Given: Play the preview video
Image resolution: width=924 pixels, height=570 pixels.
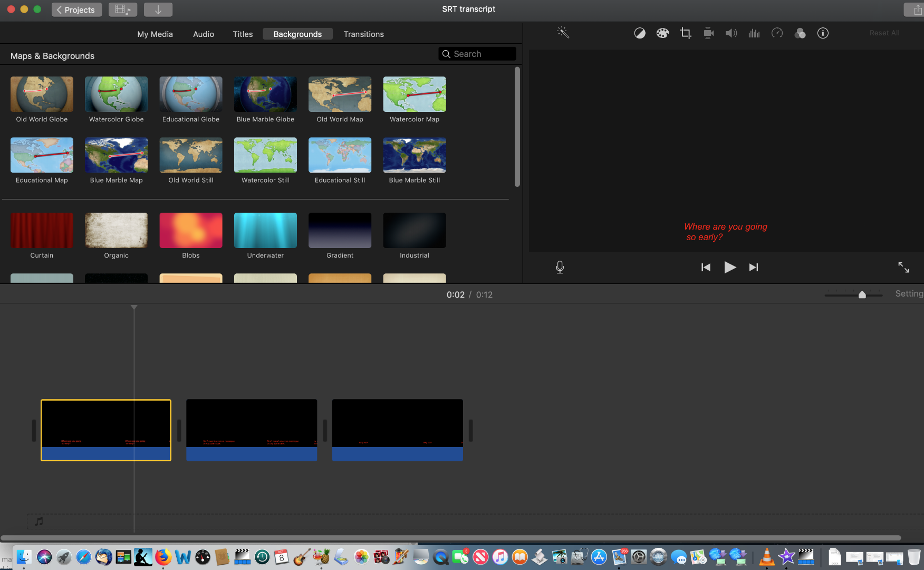Looking at the screenshot, I should point(730,268).
